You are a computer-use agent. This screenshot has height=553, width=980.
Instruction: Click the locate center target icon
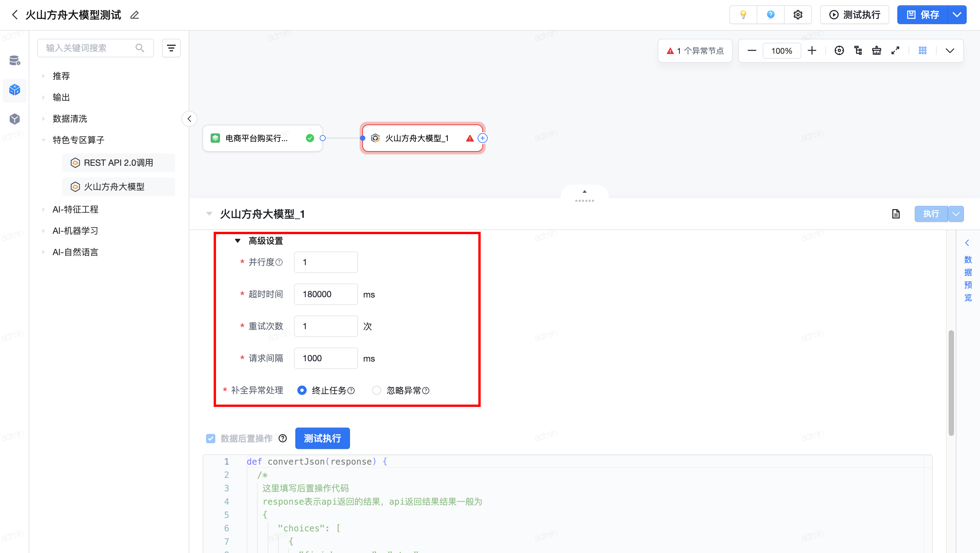tap(839, 51)
